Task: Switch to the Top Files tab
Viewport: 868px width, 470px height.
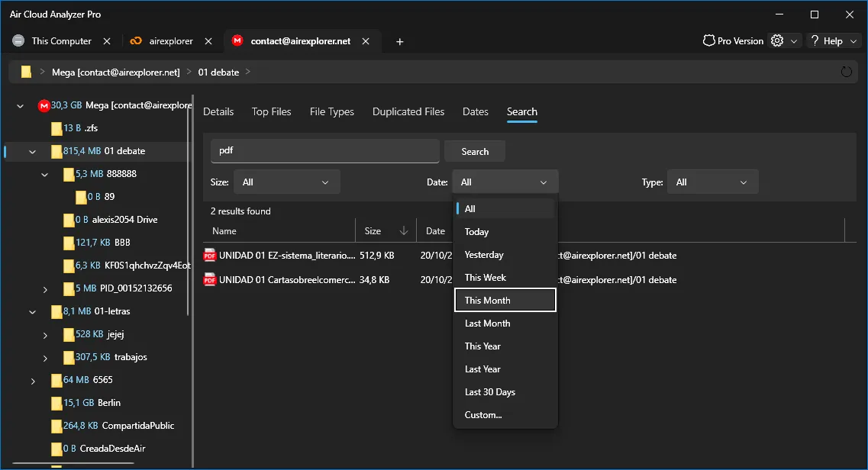Action: point(271,111)
